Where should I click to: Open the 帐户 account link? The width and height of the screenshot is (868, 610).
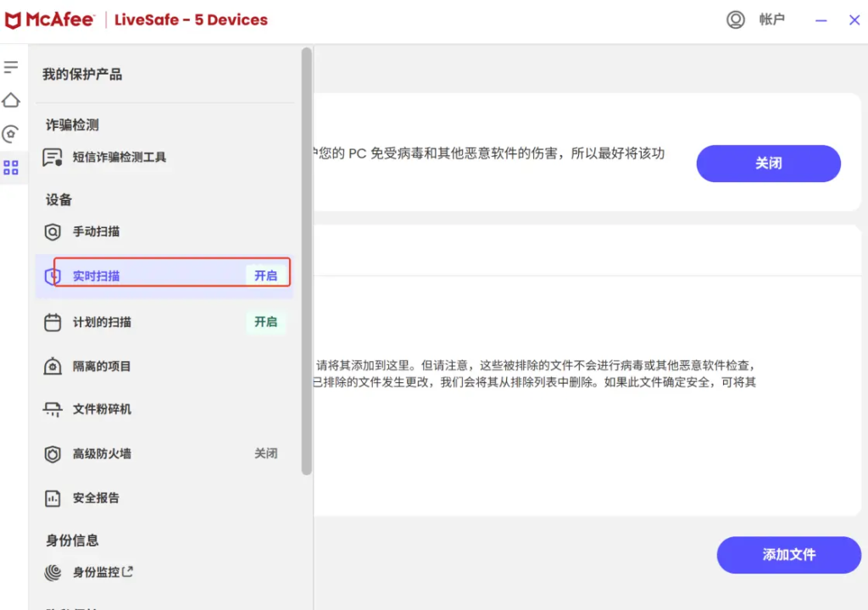tap(771, 19)
